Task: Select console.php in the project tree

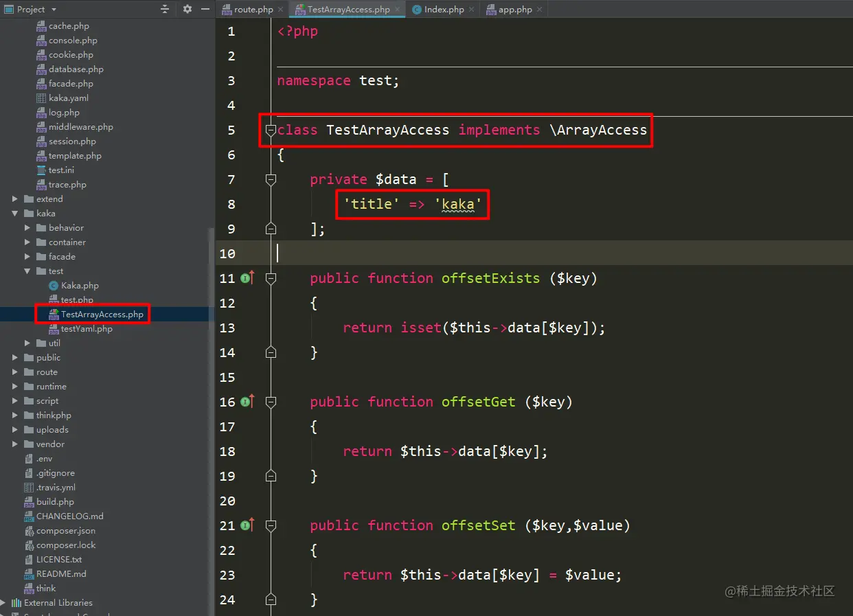Action: point(73,40)
